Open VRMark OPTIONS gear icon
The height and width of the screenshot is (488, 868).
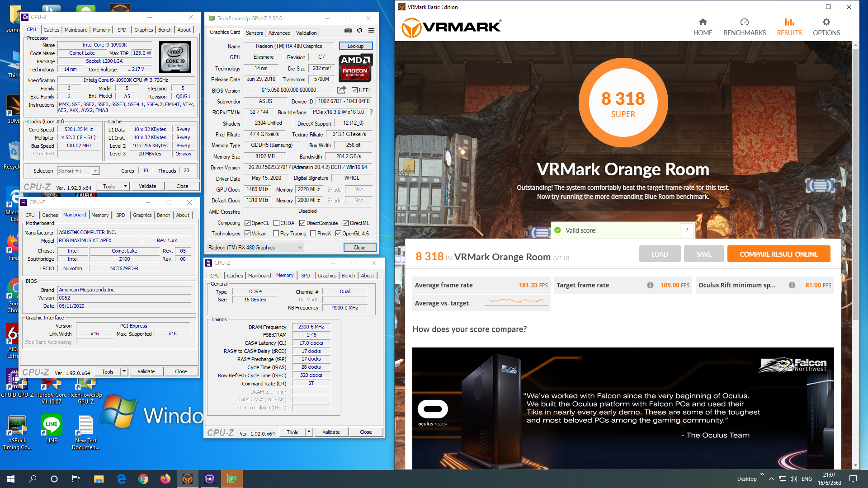[x=826, y=22]
